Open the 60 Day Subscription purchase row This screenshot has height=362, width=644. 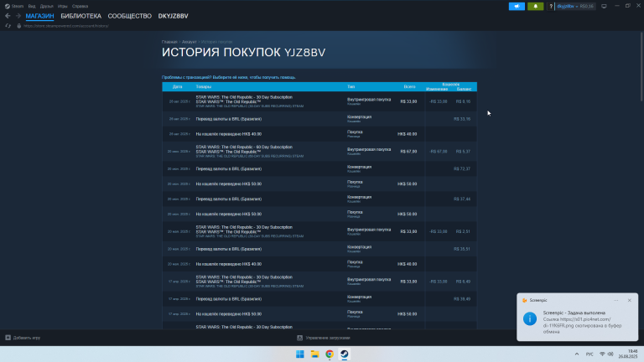(x=319, y=152)
